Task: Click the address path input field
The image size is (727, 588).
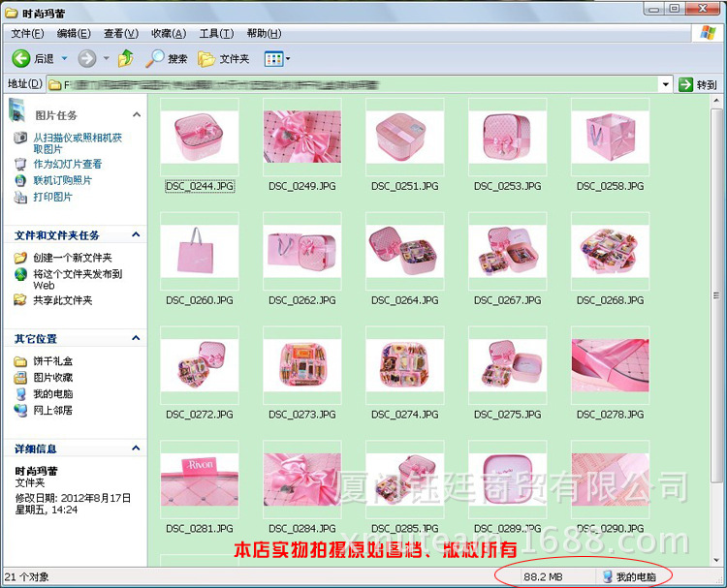Action: (354, 84)
